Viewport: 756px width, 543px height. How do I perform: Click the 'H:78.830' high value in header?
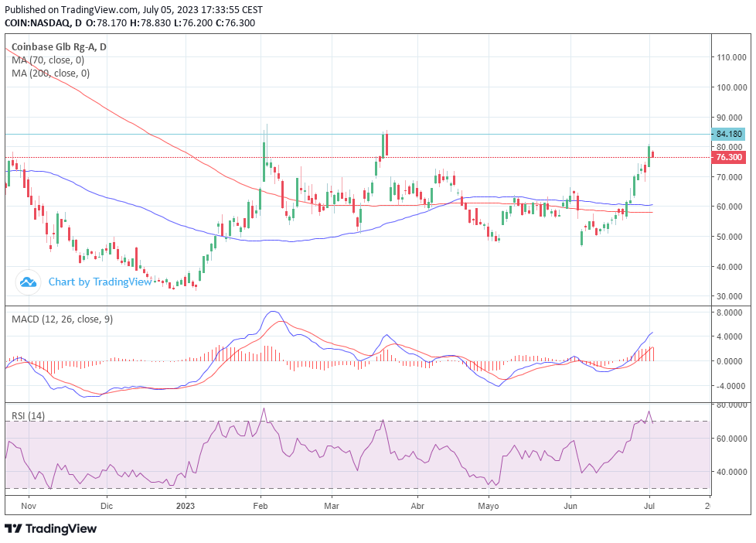point(151,22)
